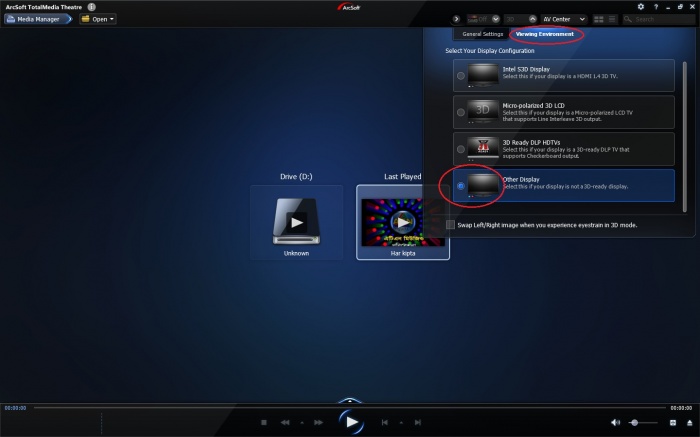Open the Media Manager
The width and height of the screenshot is (700, 437).
tap(38, 19)
